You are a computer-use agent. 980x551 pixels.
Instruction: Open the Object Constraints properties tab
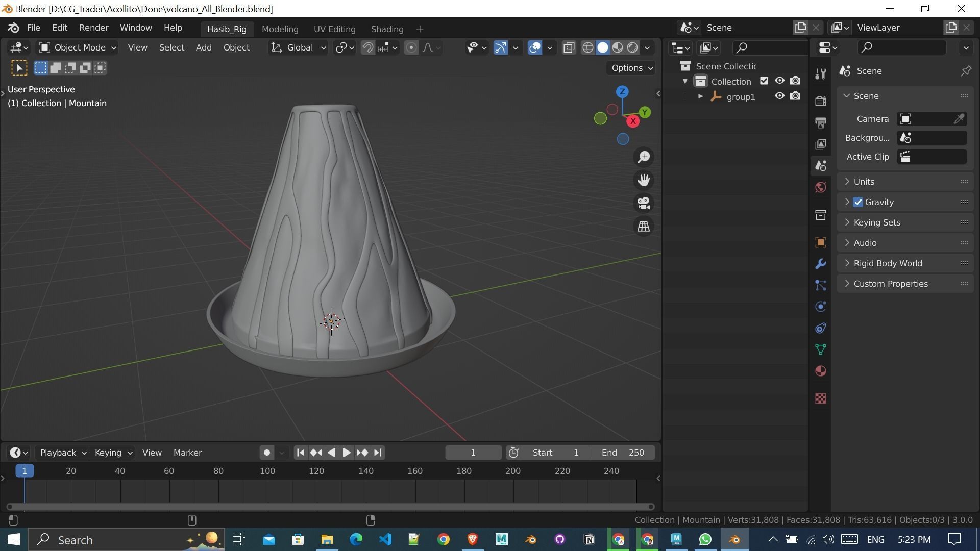[820, 328]
